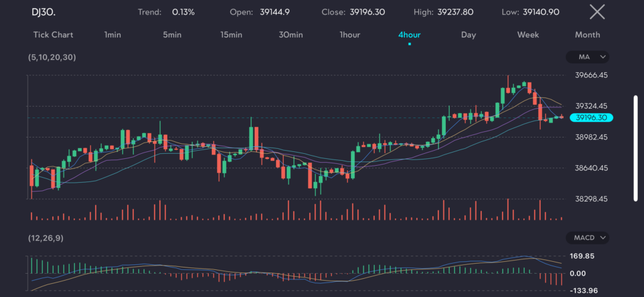Switch chart to 30min interval
The height and width of the screenshot is (297, 644).
[291, 35]
